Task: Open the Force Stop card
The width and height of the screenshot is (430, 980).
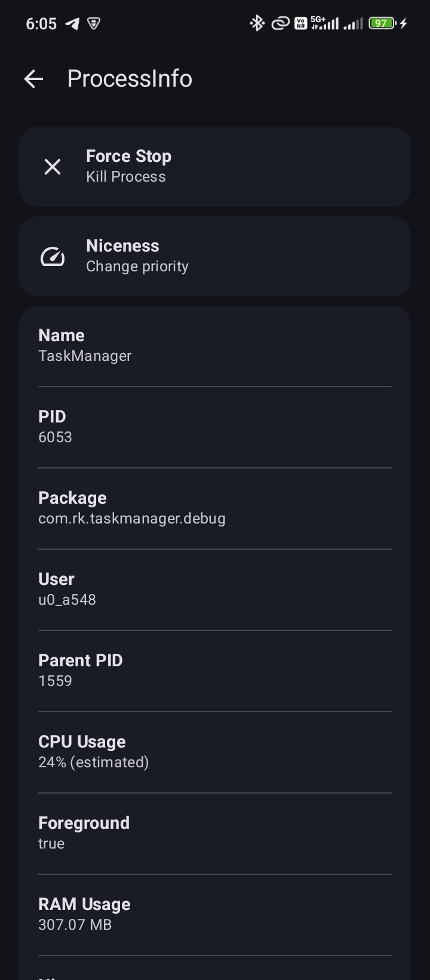Action: (215, 167)
